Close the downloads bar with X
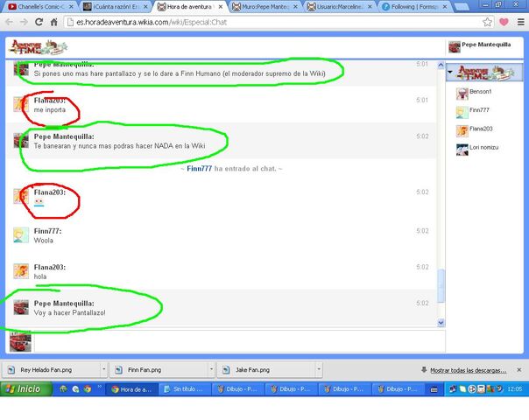The height and width of the screenshot is (420, 529). (x=519, y=370)
